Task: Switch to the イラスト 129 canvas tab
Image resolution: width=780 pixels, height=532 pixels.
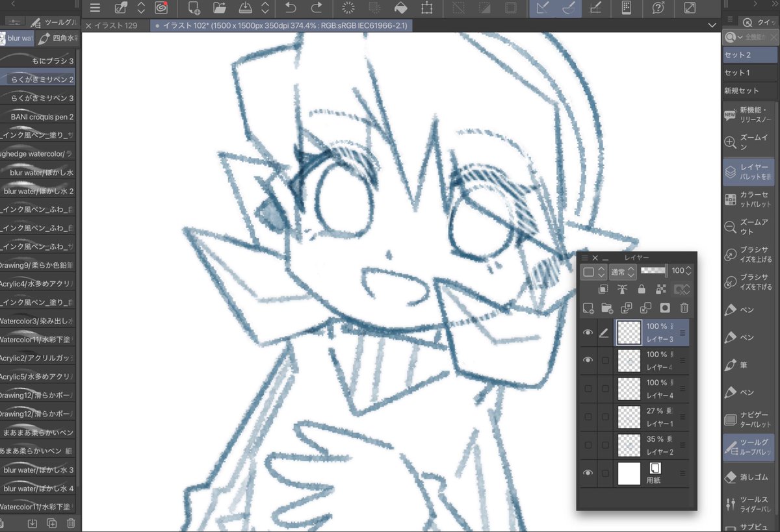Action: click(116, 25)
